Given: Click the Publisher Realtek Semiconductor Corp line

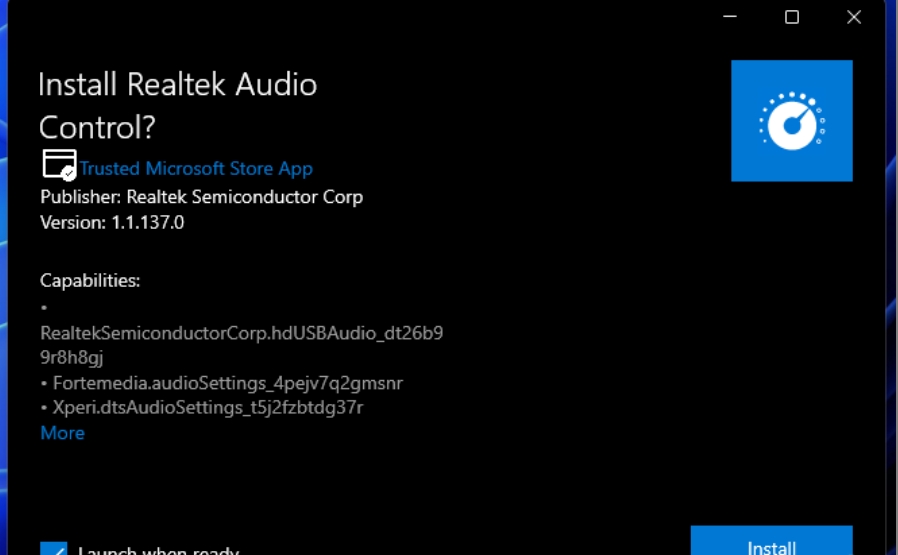Looking at the screenshot, I should (201, 197).
